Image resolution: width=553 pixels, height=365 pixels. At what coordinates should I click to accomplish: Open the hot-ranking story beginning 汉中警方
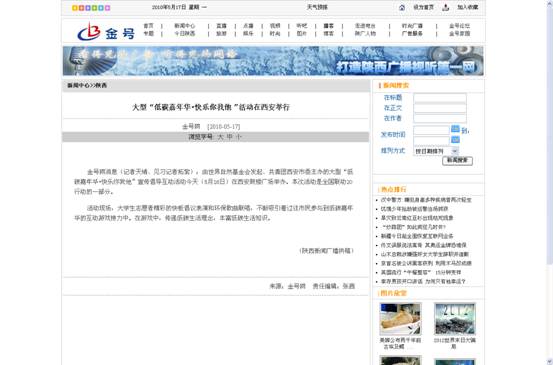[x=426, y=200]
